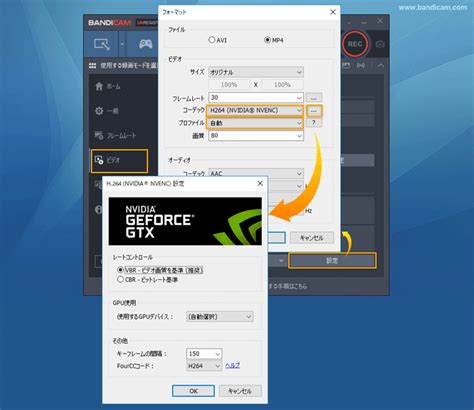Viewport: 474px width, 410px height.
Task: Click the video icon next to ビデオ
Action: (99, 160)
